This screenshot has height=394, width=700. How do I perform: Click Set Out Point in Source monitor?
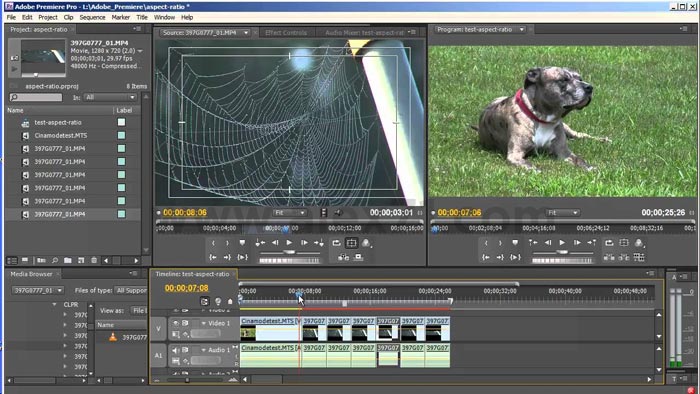point(227,243)
